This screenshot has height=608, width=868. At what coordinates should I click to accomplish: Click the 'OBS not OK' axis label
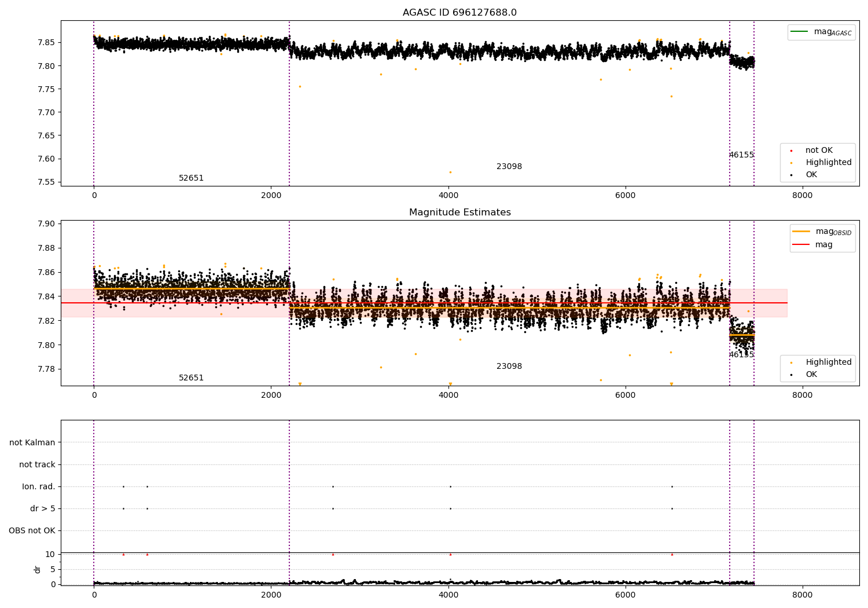pyautogui.click(x=32, y=530)
